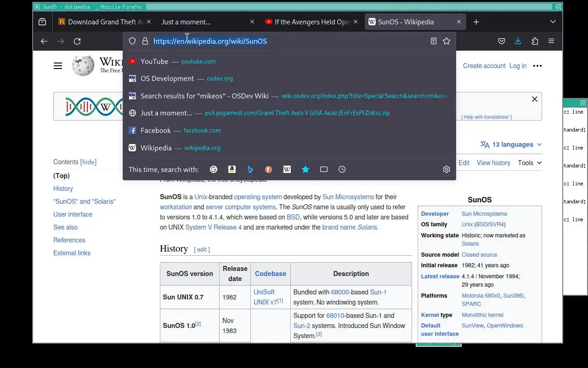Dismiss the Wikipedia banner with X
The width and height of the screenshot is (588, 368).
point(535,99)
